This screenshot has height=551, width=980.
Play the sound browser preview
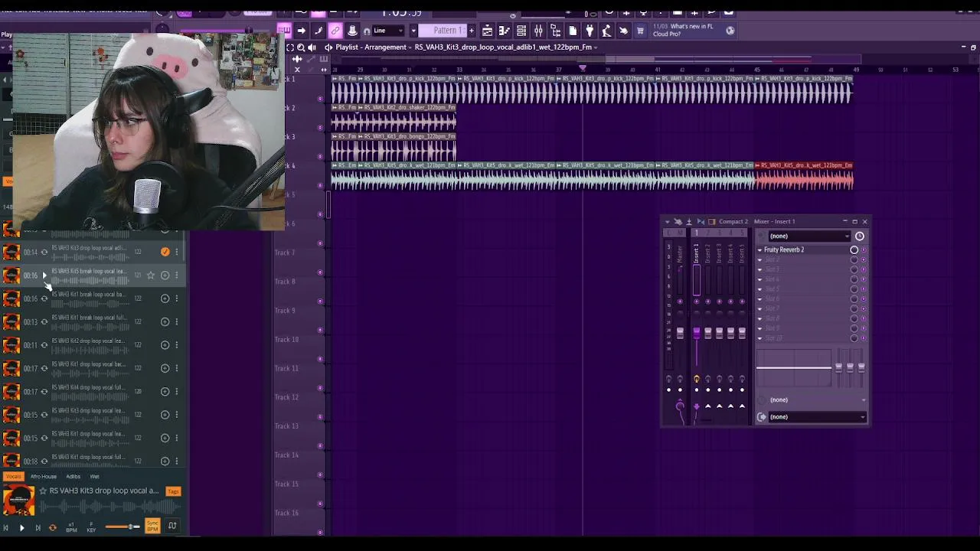21,527
